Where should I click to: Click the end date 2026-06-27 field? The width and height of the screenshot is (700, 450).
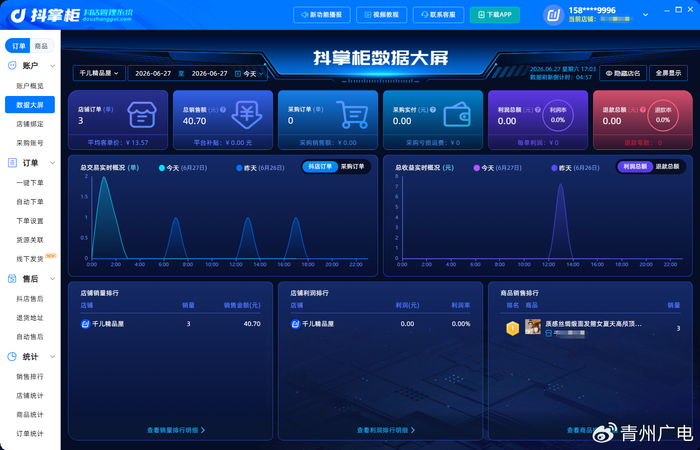pyautogui.click(x=209, y=73)
